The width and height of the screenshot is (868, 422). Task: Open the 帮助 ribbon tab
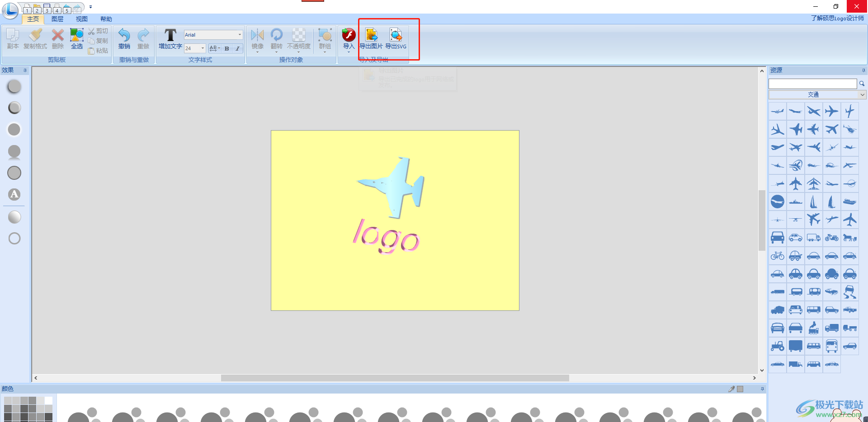(x=106, y=19)
